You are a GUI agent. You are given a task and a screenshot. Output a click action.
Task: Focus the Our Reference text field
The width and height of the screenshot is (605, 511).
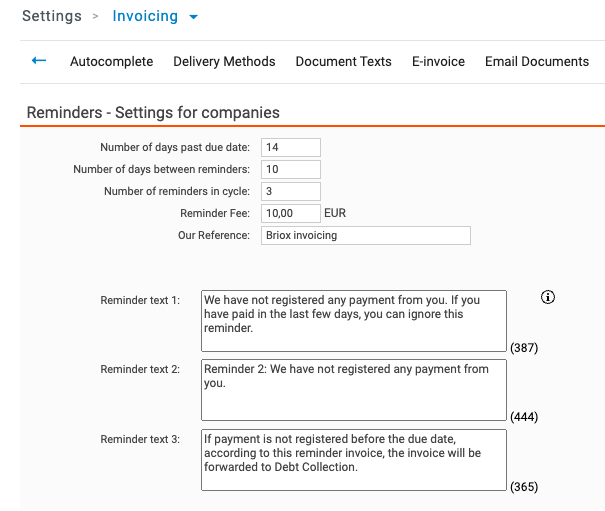365,236
